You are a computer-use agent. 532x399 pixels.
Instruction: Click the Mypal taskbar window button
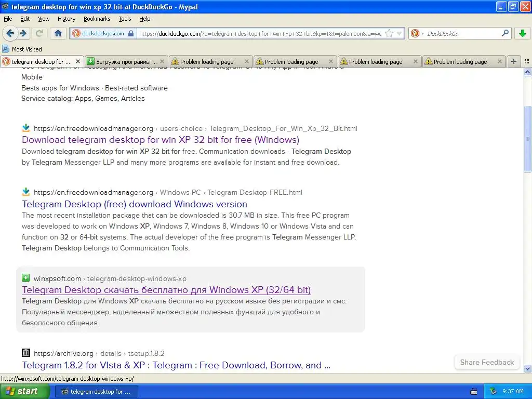(96, 392)
